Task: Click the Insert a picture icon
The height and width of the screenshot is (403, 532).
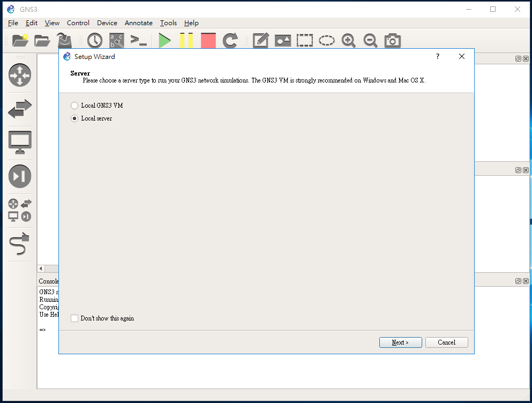Action: point(283,40)
